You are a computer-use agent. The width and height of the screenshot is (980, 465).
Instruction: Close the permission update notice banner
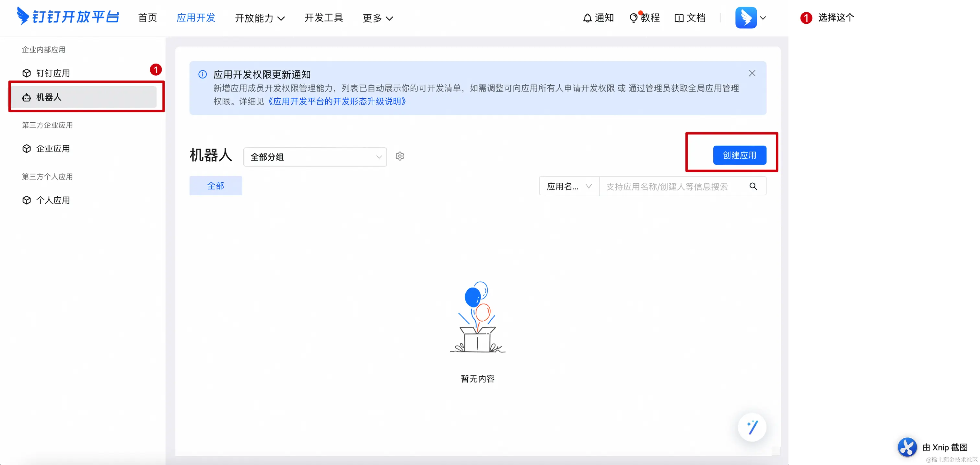tap(752, 73)
